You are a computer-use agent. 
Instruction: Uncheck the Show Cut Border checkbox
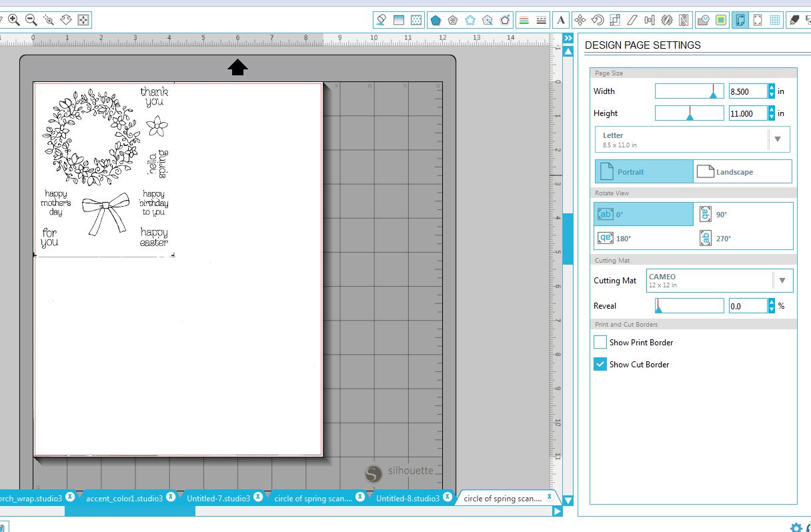[x=600, y=365]
